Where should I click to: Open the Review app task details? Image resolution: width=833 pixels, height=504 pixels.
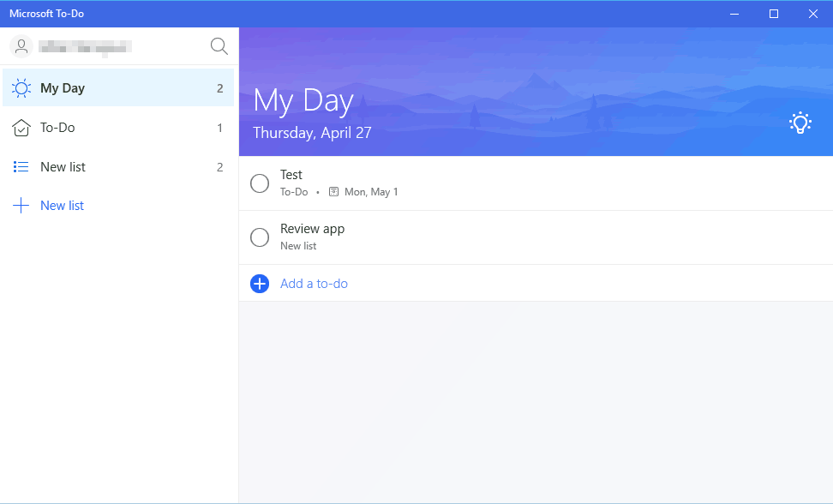click(536, 237)
